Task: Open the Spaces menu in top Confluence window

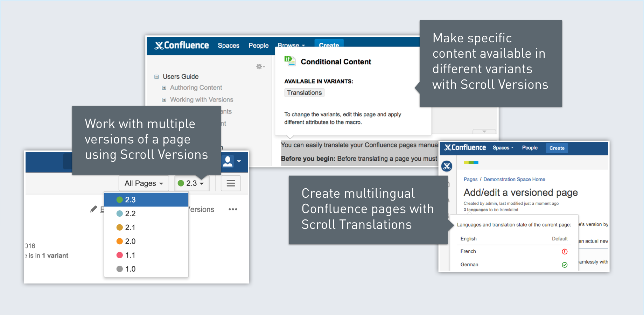Action: [x=229, y=45]
